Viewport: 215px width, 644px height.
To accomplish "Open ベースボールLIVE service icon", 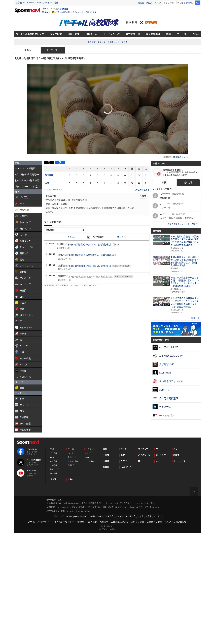I will point(155,347).
